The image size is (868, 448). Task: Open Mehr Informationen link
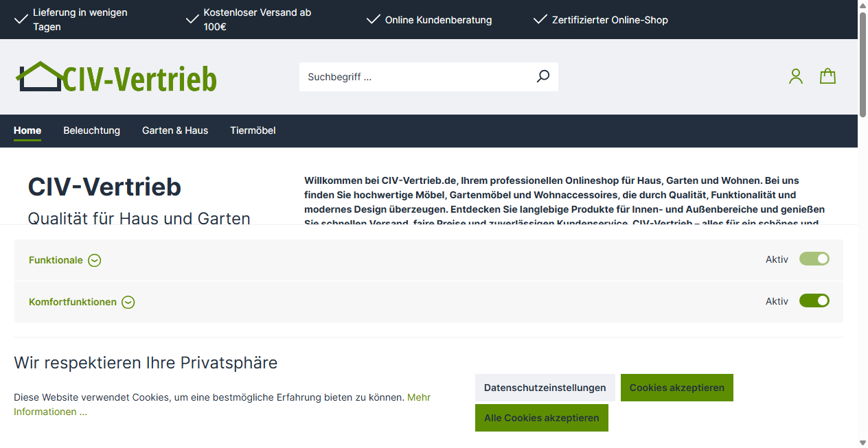point(418,397)
